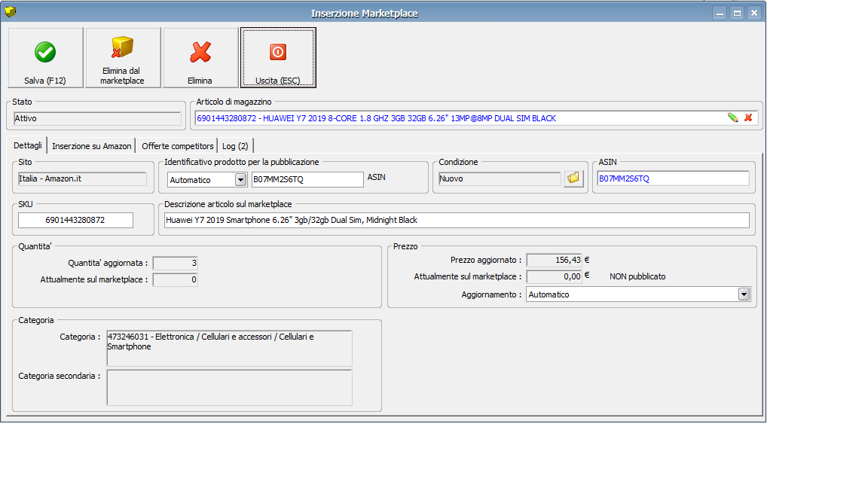Click the Salva (F12) green checkmark button
The image size is (868, 488).
point(45,57)
